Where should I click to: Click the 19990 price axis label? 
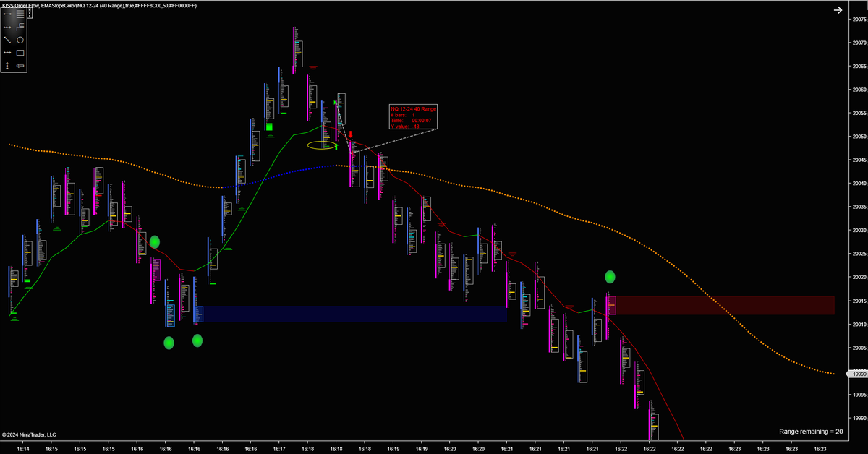pyautogui.click(x=859, y=418)
